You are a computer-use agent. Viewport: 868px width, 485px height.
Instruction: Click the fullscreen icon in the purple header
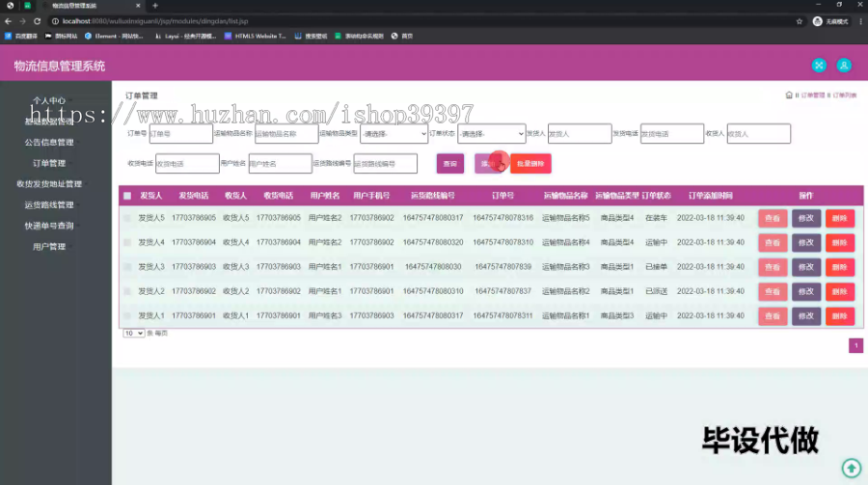pos(819,66)
